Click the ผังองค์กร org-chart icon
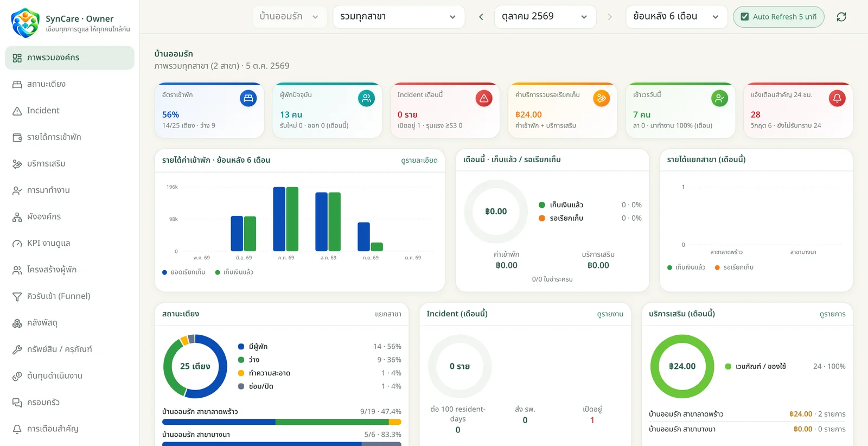 17,217
